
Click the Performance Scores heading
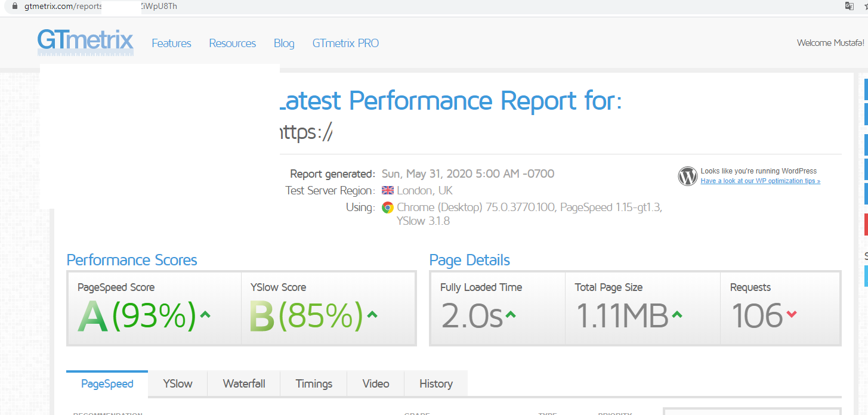point(132,260)
